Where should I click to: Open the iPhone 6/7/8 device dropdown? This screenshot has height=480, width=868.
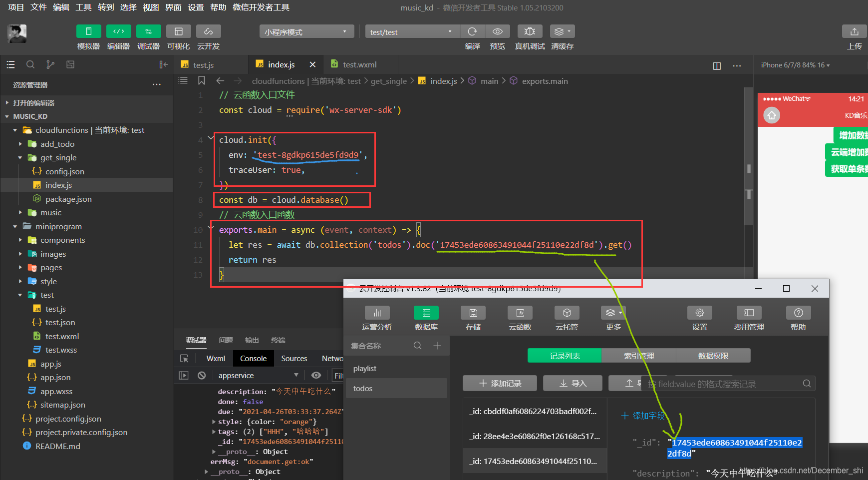795,65
